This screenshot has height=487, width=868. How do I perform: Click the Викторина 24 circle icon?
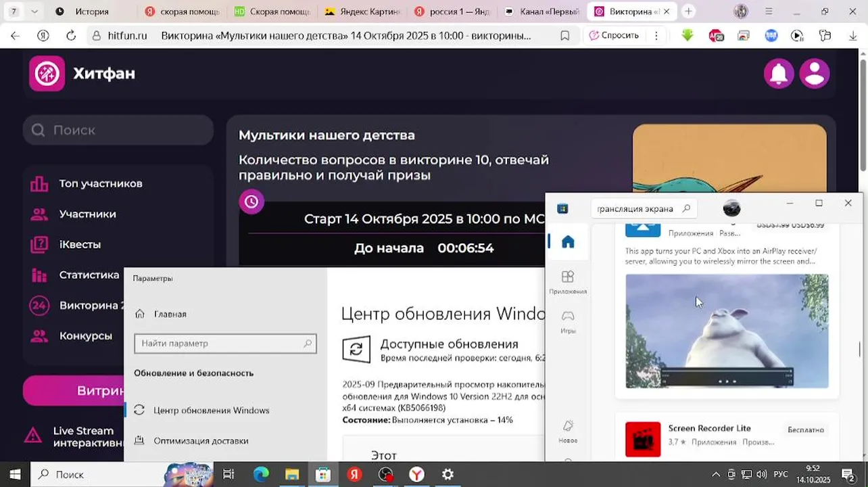[39, 305]
